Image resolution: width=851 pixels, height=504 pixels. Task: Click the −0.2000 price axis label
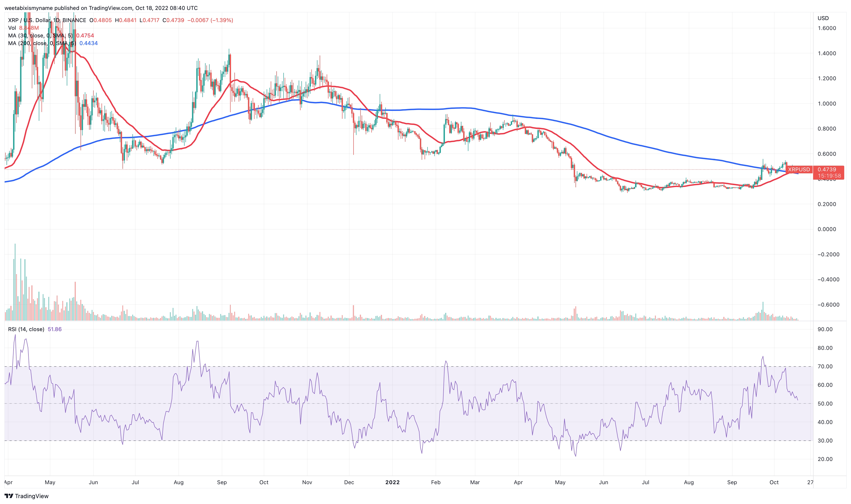coord(828,254)
